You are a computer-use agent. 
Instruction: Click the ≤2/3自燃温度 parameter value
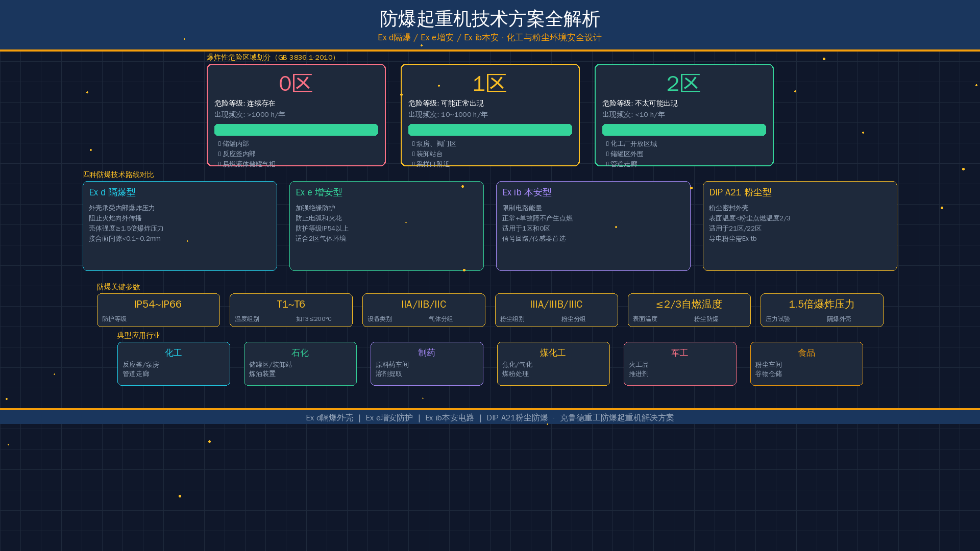click(689, 305)
